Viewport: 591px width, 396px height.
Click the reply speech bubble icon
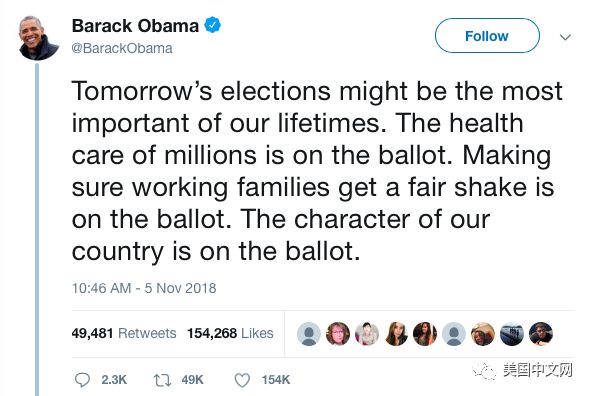(82, 380)
